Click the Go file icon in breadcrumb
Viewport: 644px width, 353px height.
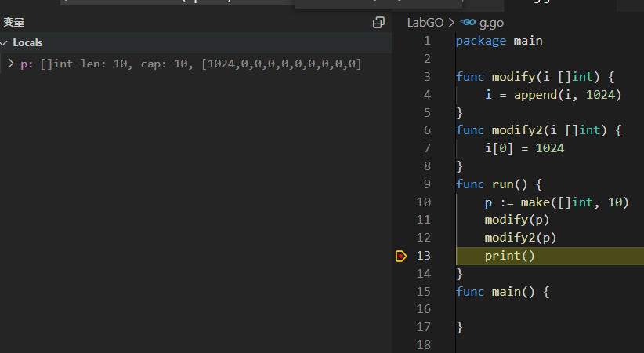click(x=468, y=23)
